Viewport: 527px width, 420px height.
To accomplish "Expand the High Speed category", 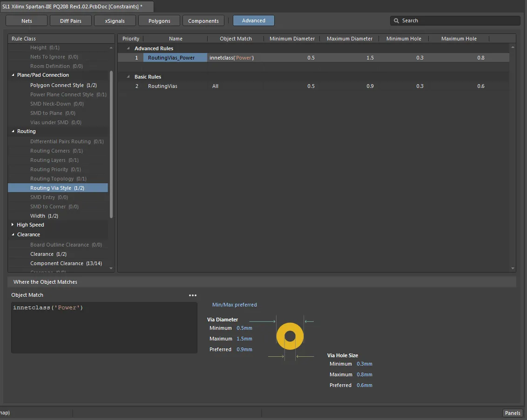I will (13, 225).
